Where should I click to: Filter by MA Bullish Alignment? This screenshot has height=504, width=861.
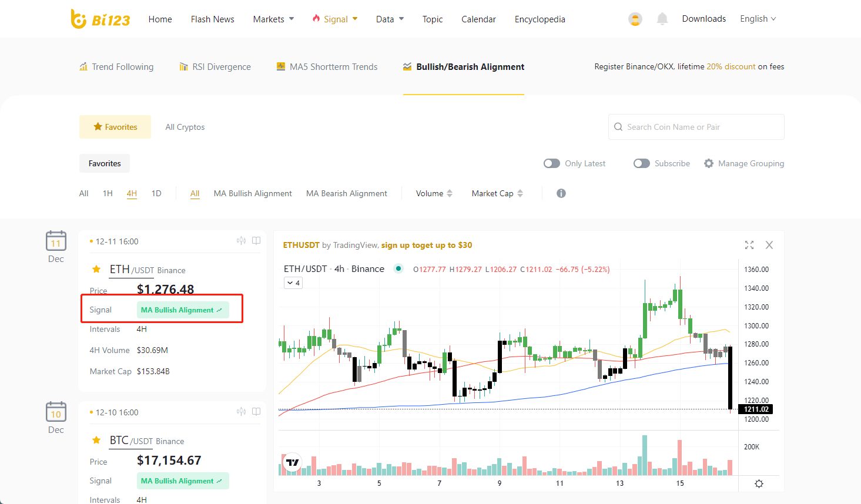pos(253,193)
